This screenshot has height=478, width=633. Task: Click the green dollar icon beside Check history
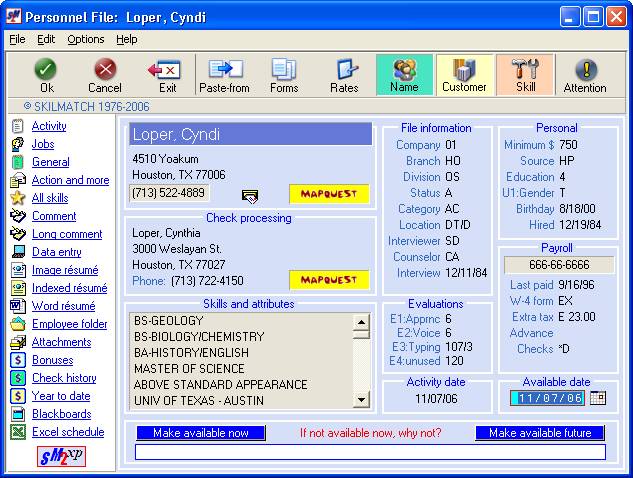click(x=18, y=378)
